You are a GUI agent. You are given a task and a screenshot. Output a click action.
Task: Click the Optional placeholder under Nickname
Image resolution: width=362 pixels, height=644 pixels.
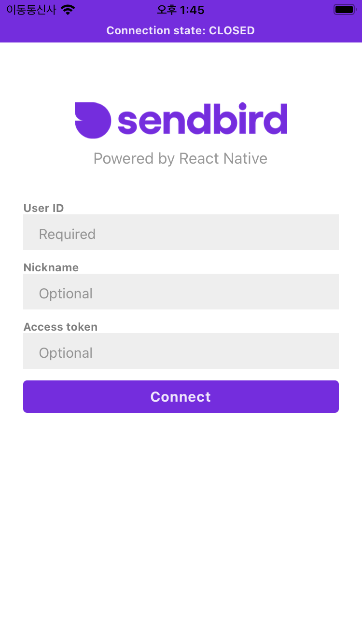click(x=66, y=294)
